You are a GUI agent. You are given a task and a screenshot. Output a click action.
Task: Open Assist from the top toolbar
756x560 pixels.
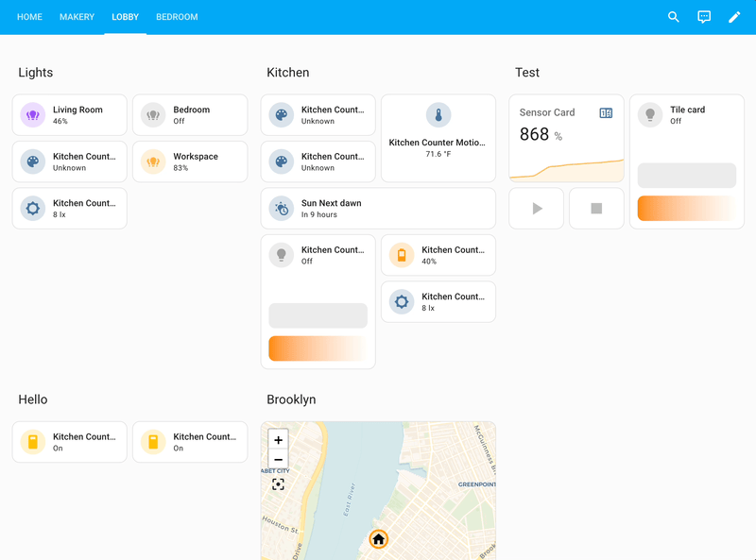point(704,17)
